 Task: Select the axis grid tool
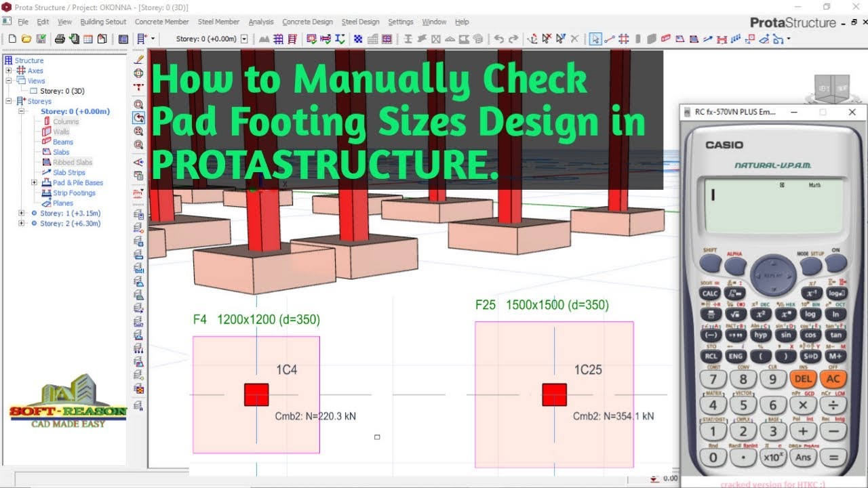pyautogui.click(x=624, y=39)
